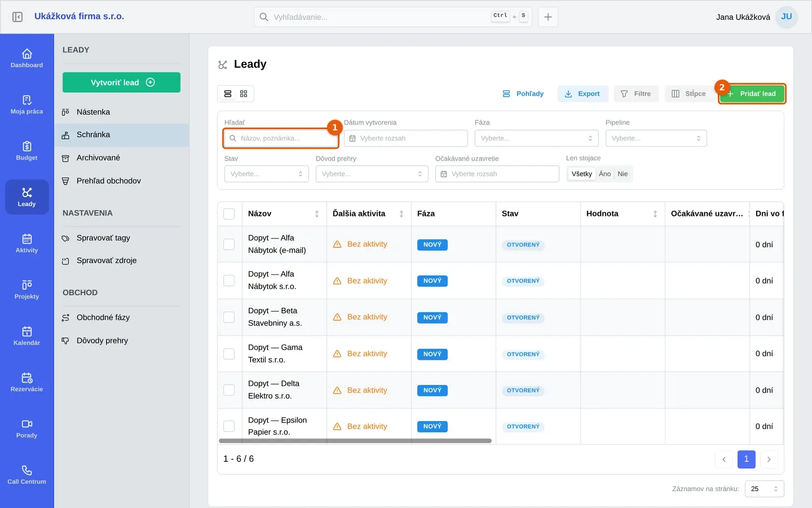The height and width of the screenshot is (508, 812).
Task: Sort by Hodnota column arrows
Action: [655, 214]
